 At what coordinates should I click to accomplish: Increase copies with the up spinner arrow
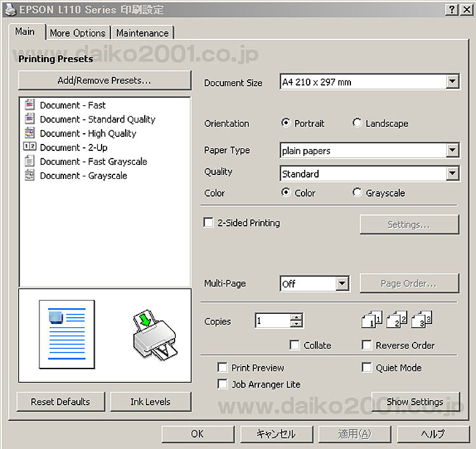coord(296,317)
